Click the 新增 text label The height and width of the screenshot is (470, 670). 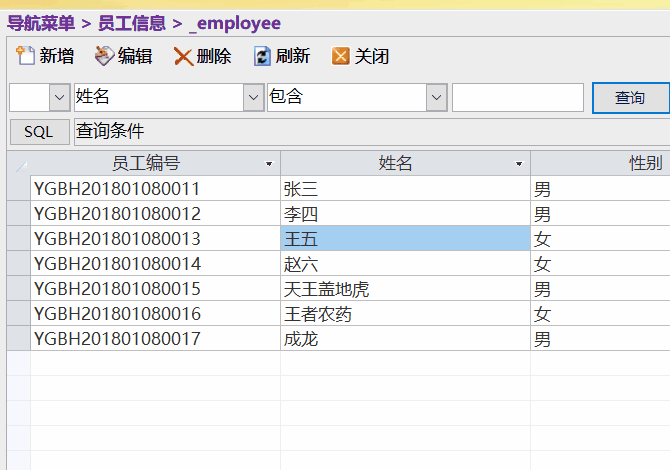57,56
